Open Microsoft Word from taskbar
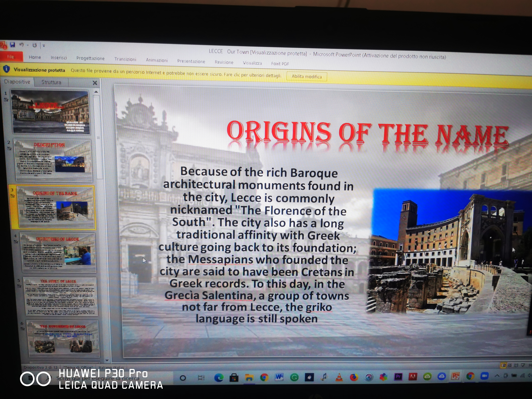The height and width of the screenshot is (399, 532). [x=279, y=377]
